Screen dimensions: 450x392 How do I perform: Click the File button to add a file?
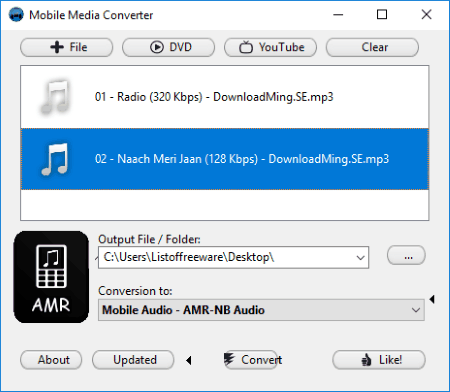tap(66, 47)
